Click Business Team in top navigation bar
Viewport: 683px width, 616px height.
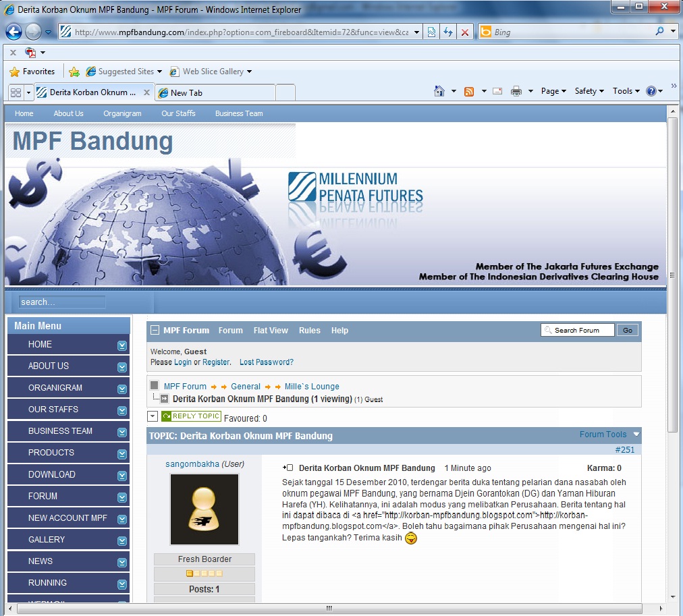click(239, 113)
